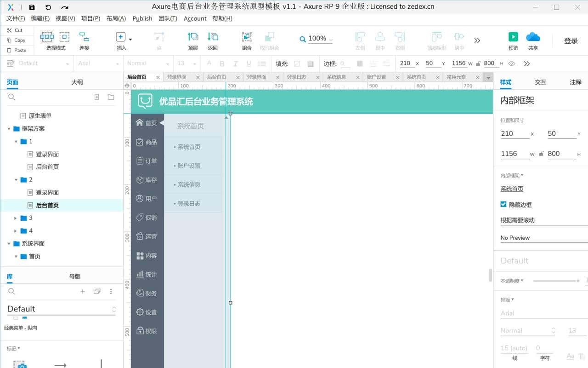Click the Connect (连接) tool icon

[x=84, y=37]
